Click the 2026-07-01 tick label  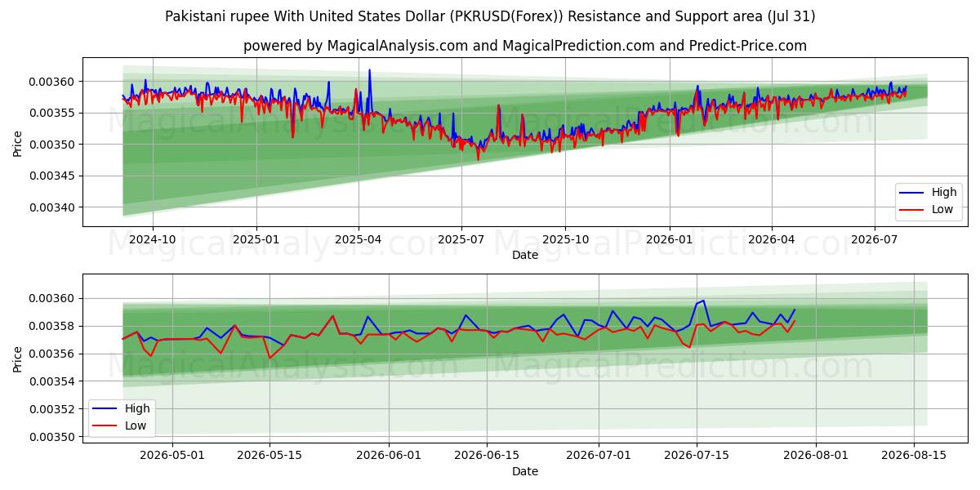click(x=599, y=456)
